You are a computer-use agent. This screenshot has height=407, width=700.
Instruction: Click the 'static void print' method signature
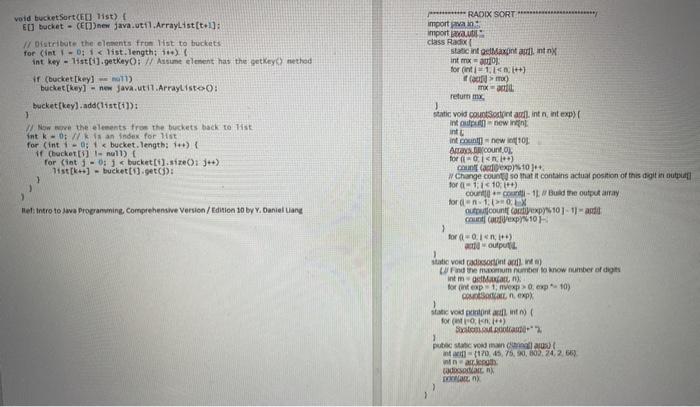pyautogui.click(x=482, y=312)
